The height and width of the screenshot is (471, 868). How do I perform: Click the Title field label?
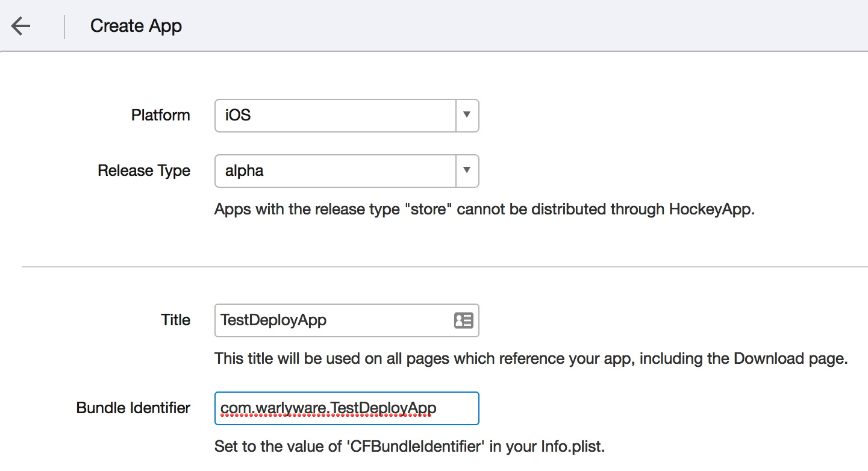[x=175, y=320]
